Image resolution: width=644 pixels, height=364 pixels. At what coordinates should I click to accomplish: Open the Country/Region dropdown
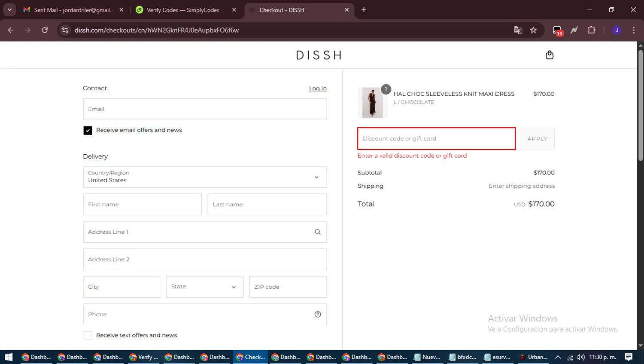pos(205,177)
